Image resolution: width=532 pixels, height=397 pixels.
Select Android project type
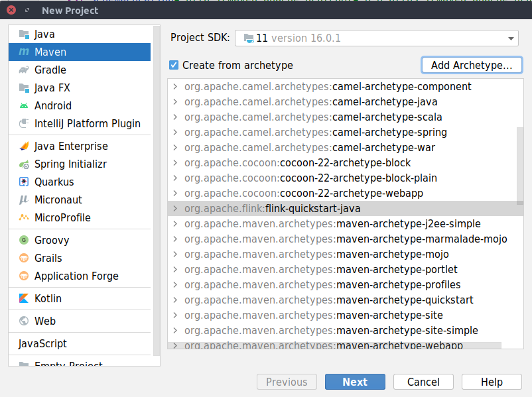pos(80,106)
